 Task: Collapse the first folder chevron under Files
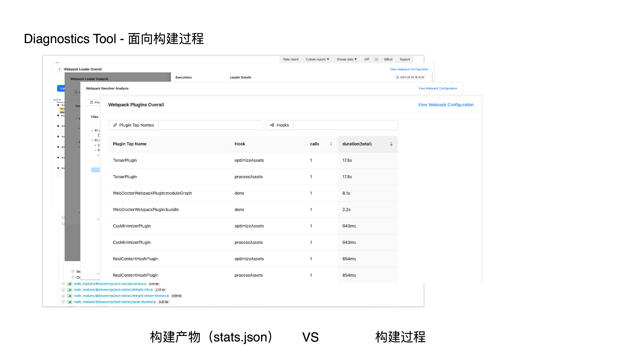92,130
